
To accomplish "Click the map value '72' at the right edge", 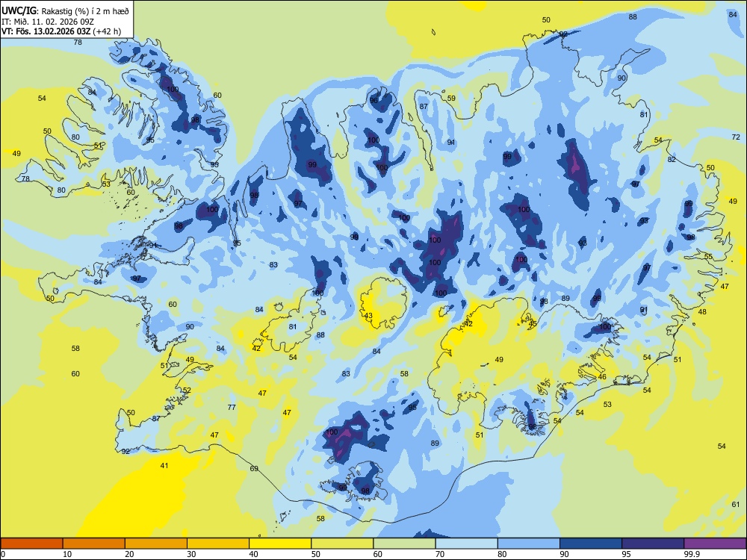I will coord(736,137).
